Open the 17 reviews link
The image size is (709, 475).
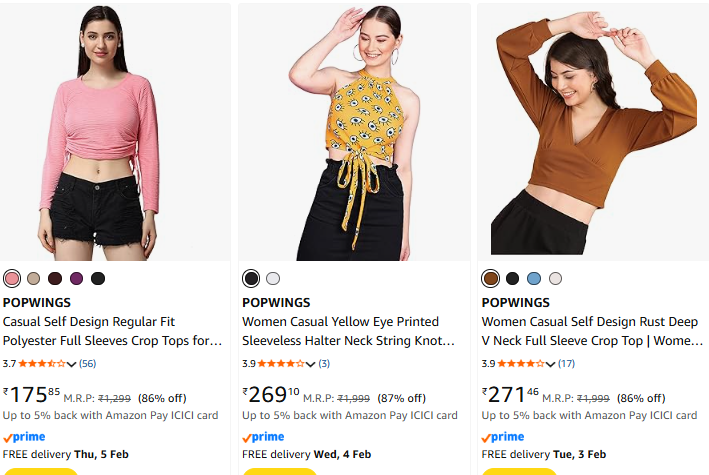(566, 363)
